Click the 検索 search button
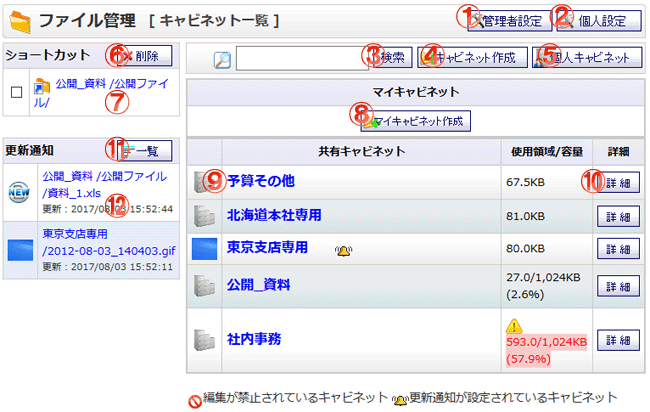 [x=391, y=57]
